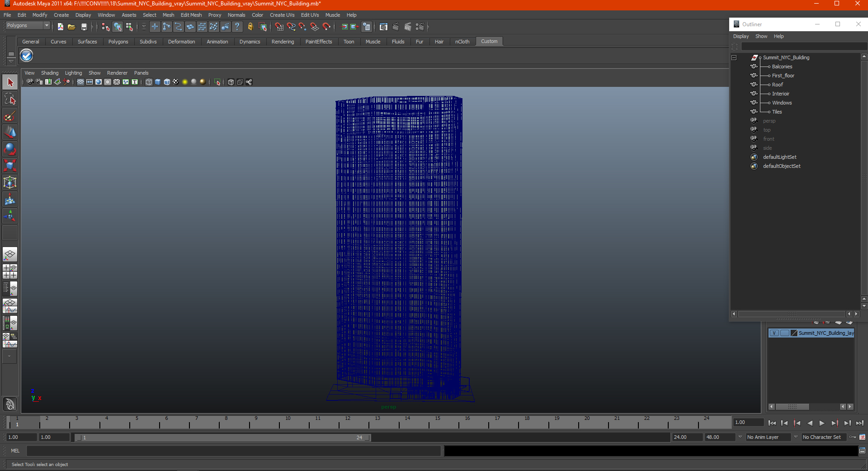Open the Create UVs menu
This screenshot has width=868, height=471.
click(x=282, y=15)
